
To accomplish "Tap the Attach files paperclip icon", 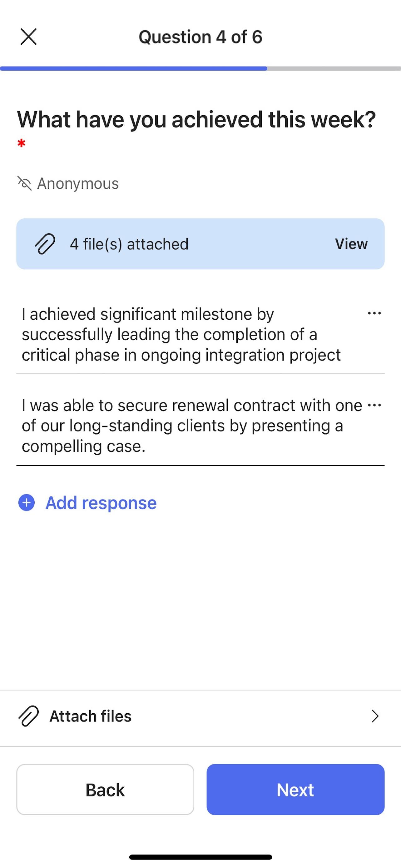I will [28, 716].
